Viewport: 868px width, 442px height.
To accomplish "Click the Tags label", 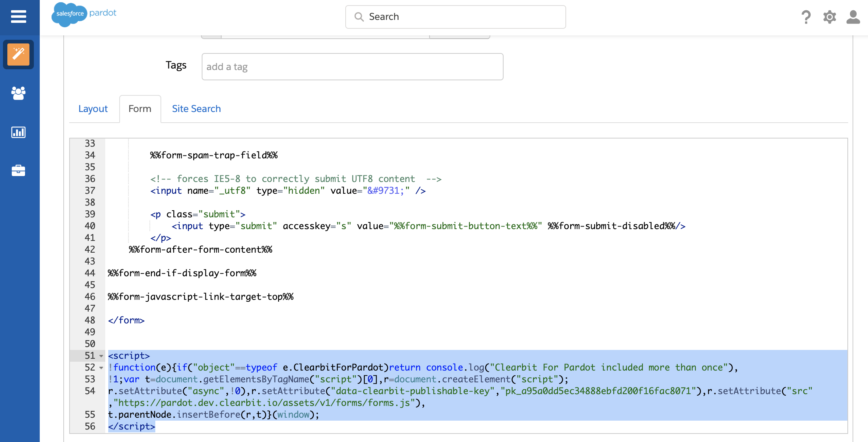I will click(176, 65).
